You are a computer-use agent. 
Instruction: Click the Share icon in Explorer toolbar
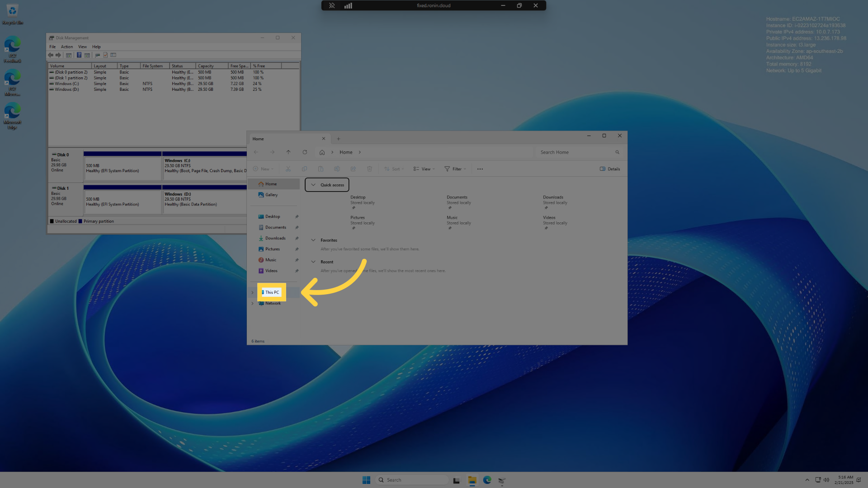(x=353, y=169)
